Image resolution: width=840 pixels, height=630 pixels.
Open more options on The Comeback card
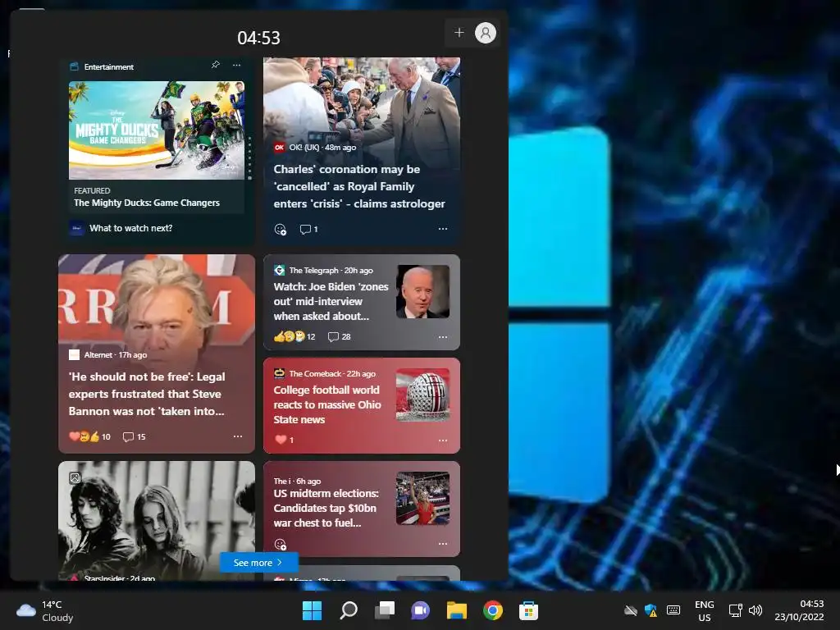tap(443, 441)
